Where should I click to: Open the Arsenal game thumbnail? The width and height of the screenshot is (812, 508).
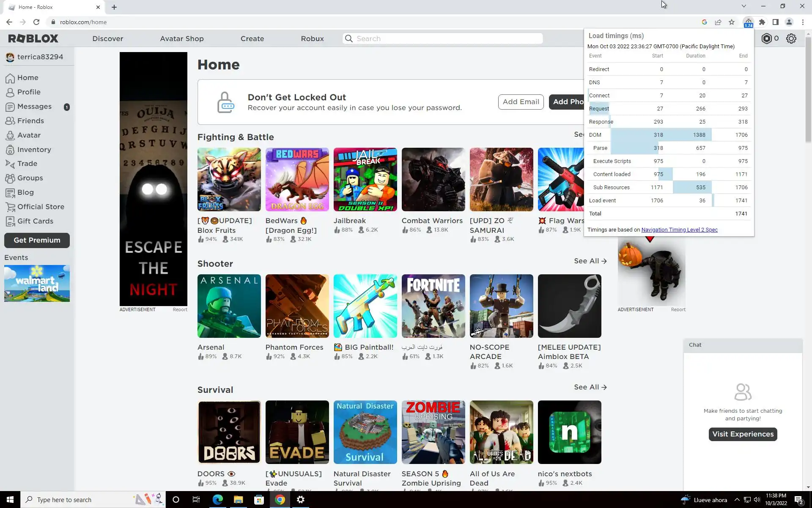pos(229,306)
